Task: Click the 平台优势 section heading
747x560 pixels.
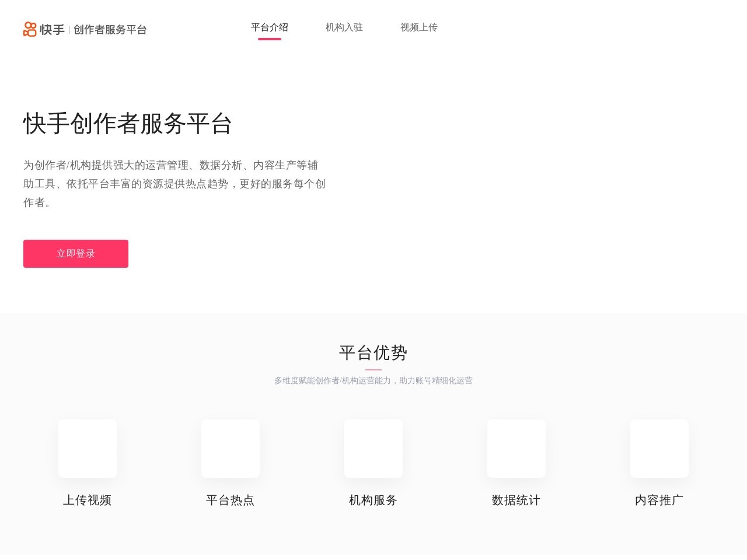Action: [373, 352]
